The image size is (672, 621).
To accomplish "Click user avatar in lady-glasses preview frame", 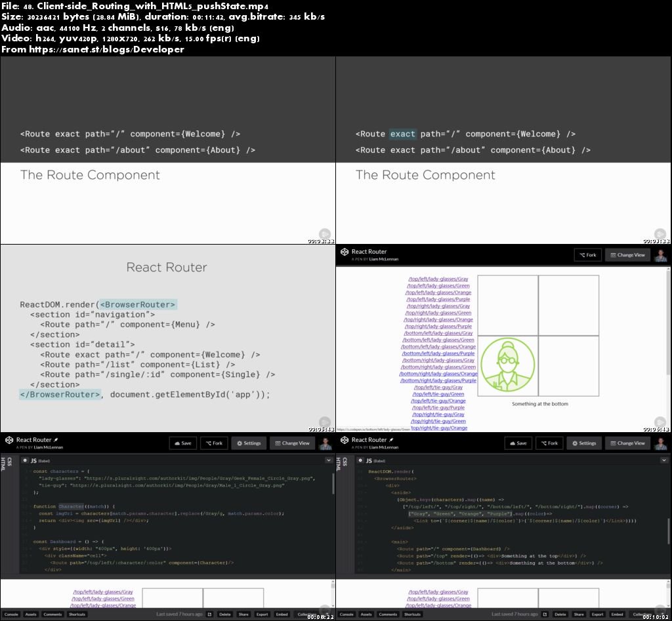I will pos(661,255).
